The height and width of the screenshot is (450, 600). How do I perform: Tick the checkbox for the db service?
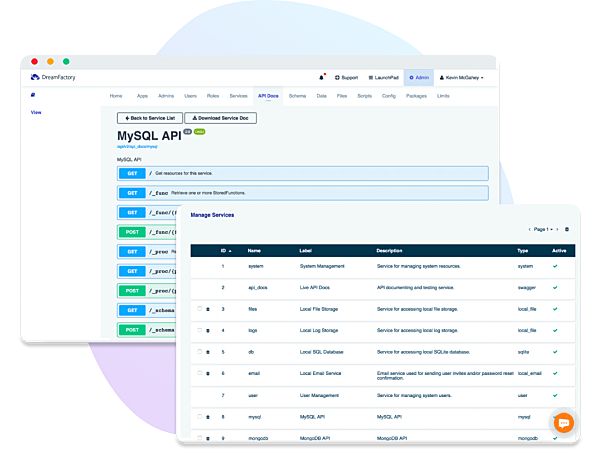click(199, 352)
